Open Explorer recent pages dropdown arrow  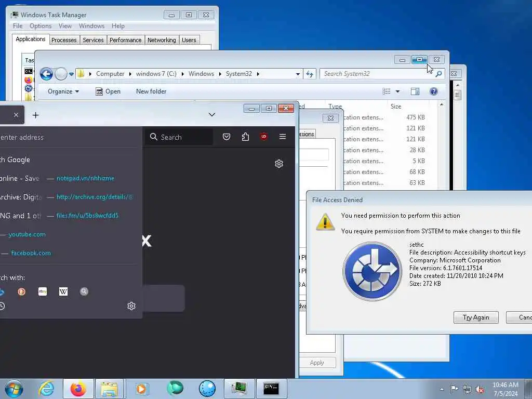pos(71,74)
